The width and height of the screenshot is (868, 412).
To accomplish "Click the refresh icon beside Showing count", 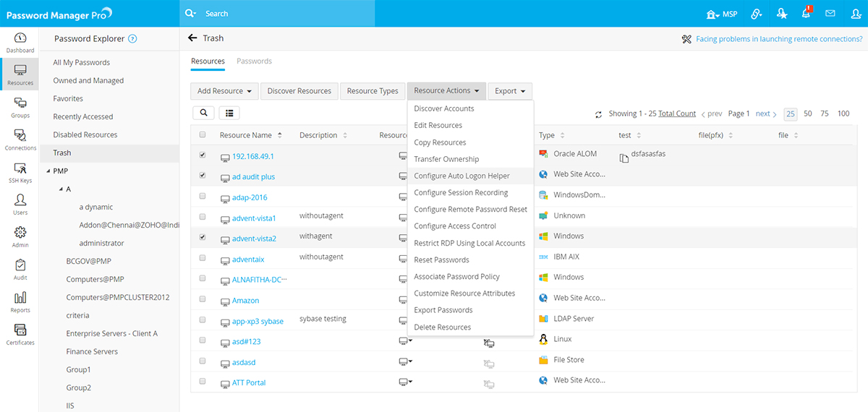I will (x=598, y=114).
